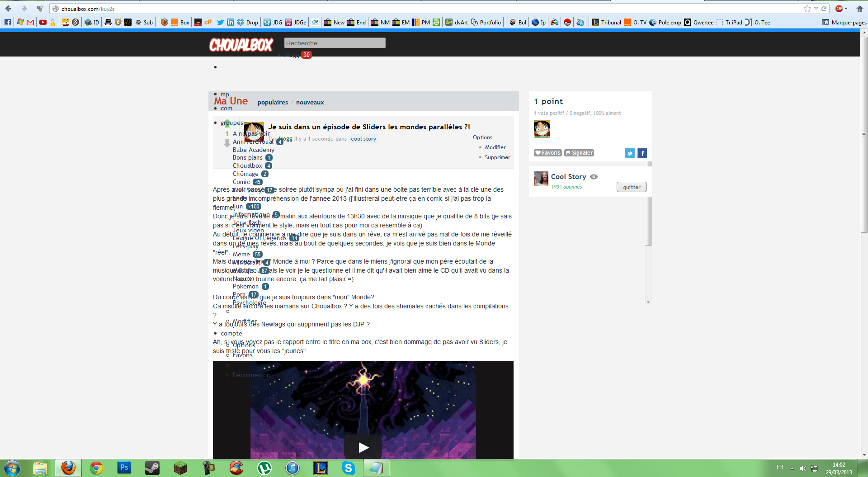
Task: Go to the browser home page
Action: [x=859, y=9]
